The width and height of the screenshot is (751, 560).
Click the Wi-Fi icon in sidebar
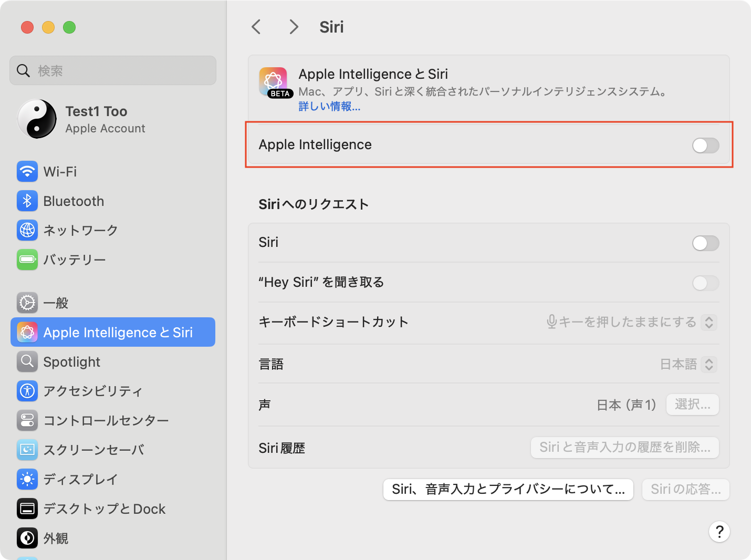point(27,172)
